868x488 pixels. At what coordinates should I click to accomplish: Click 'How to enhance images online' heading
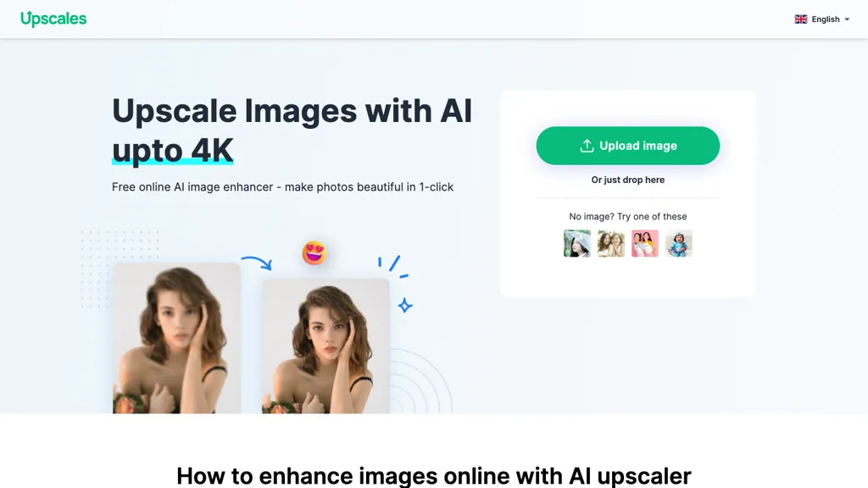(x=433, y=476)
